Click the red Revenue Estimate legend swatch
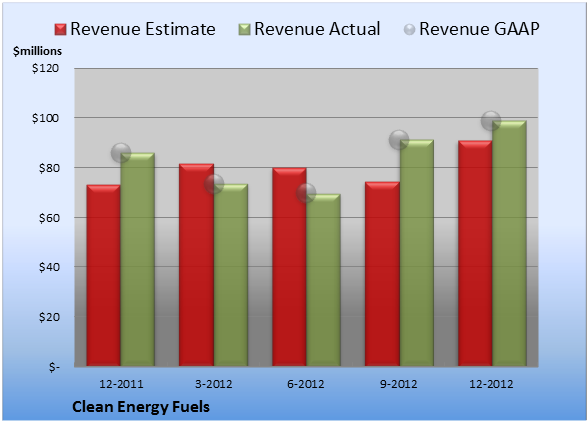The width and height of the screenshot is (588, 422). click(60, 30)
